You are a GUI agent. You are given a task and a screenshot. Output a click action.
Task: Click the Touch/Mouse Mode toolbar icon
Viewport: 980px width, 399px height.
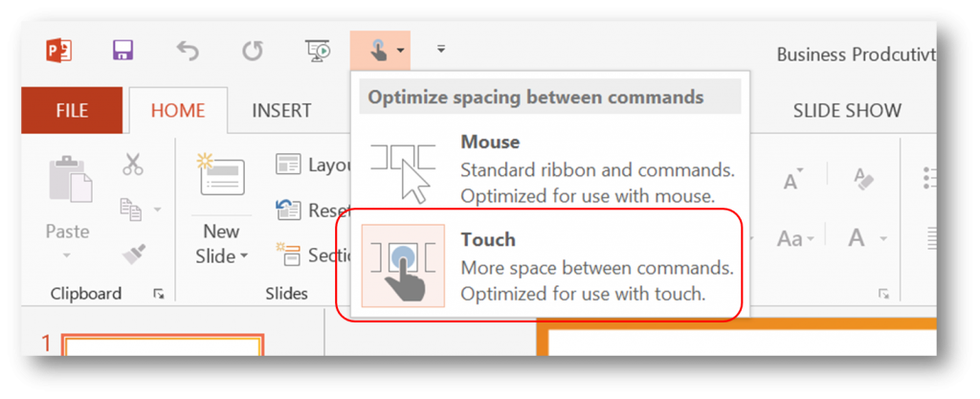pos(380,51)
